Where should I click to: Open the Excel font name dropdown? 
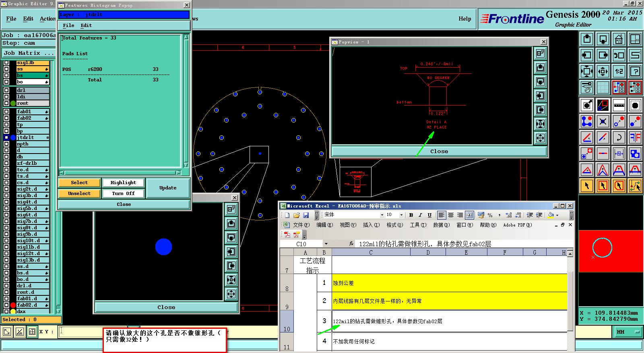382,215
